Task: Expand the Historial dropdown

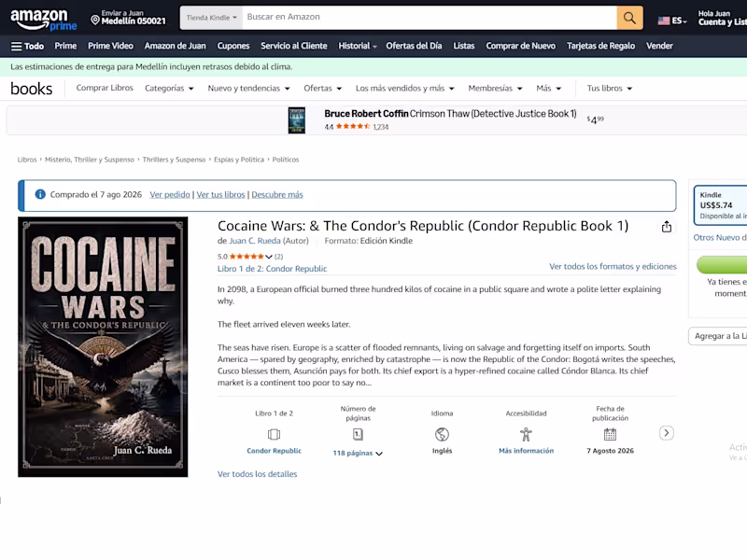Action: [x=358, y=46]
